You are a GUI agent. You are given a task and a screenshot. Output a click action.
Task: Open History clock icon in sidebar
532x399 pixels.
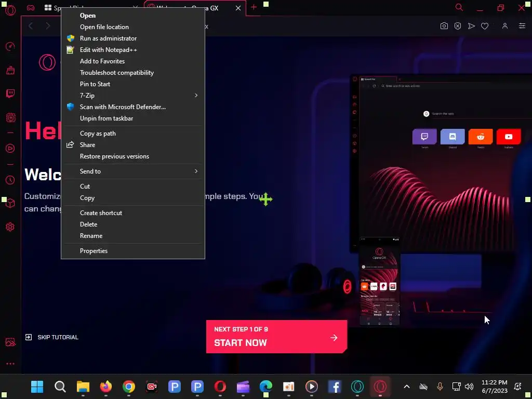[x=10, y=180]
